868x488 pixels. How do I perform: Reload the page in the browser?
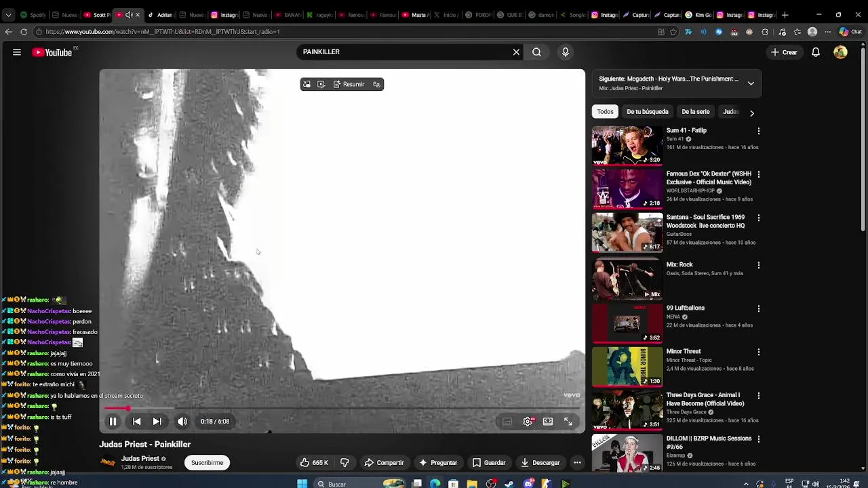24,32
